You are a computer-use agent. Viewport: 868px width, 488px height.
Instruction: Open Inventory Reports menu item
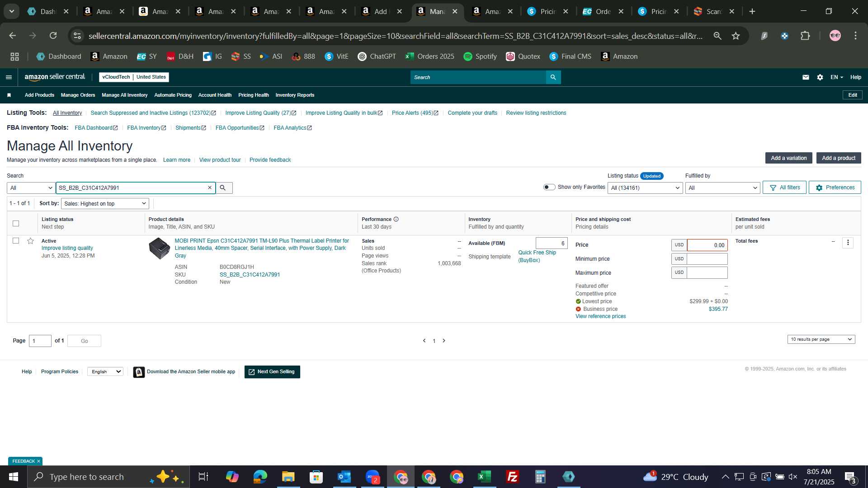(295, 95)
